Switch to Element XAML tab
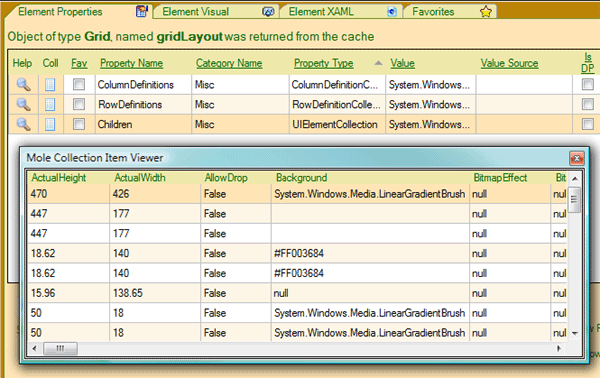 pos(341,12)
